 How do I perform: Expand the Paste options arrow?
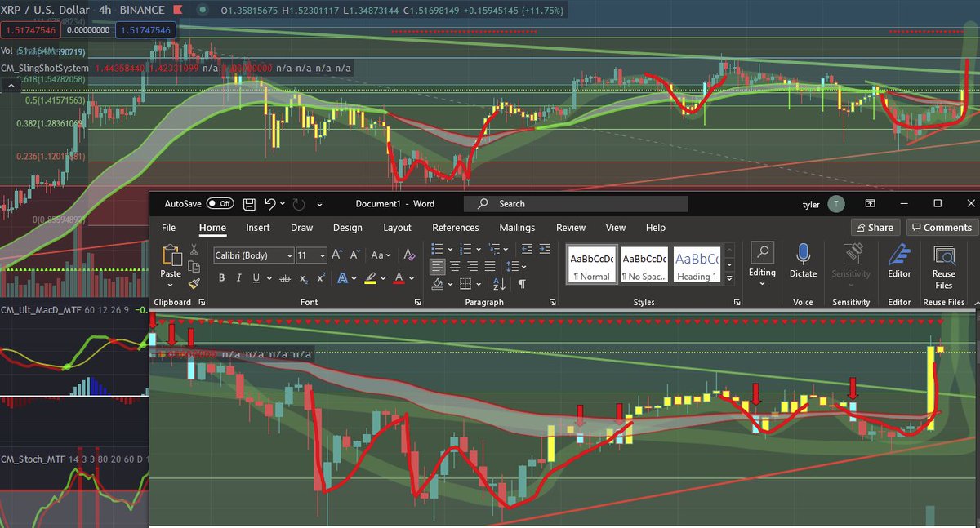pos(171,285)
